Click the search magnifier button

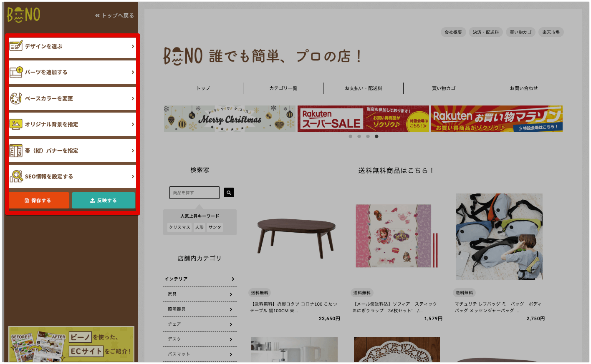[x=229, y=192]
